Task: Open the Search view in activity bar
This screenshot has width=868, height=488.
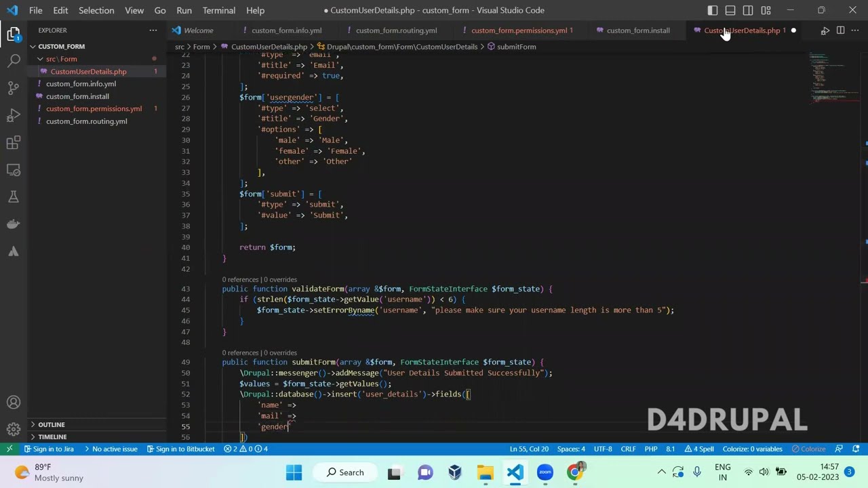Action: tap(14, 61)
